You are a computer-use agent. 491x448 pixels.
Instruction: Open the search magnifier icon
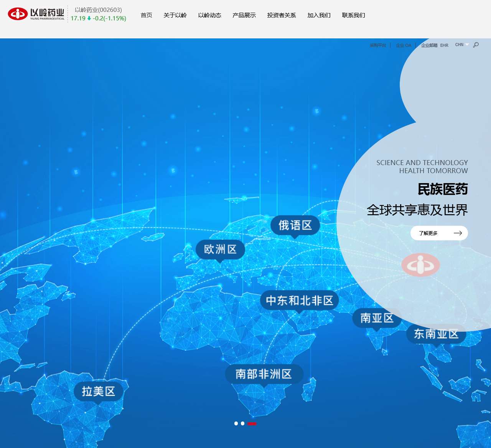[476, 45]
